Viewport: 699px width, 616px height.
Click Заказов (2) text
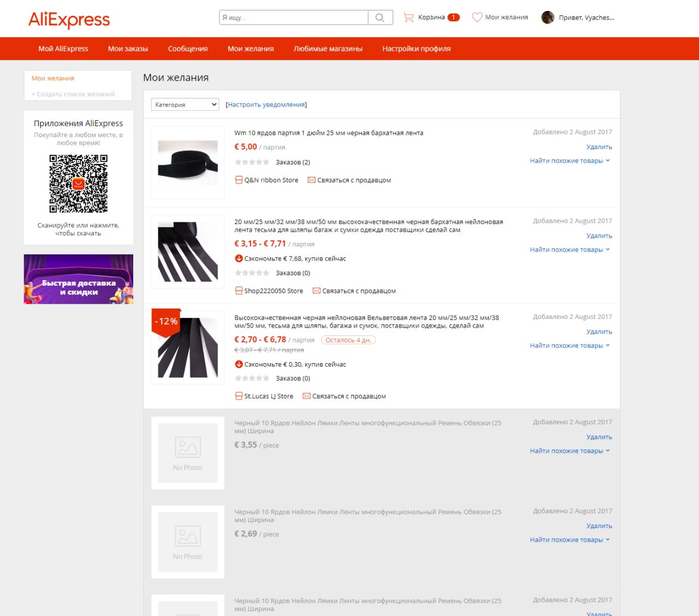point(293,162)
